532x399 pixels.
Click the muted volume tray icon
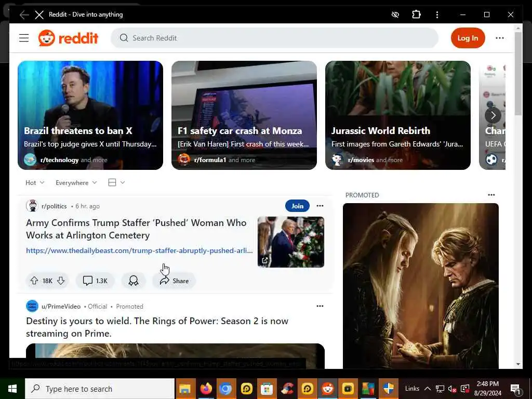click(452, 389)
